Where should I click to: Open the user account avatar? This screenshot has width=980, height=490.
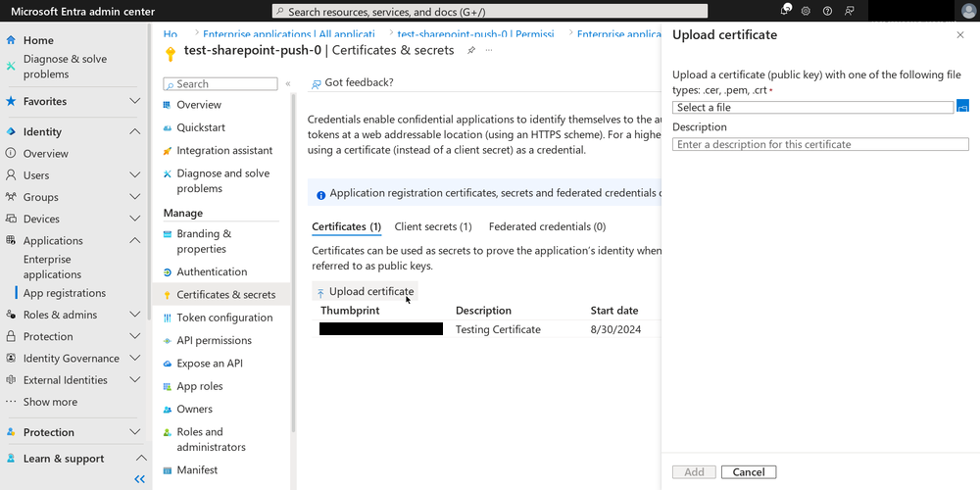969,11
